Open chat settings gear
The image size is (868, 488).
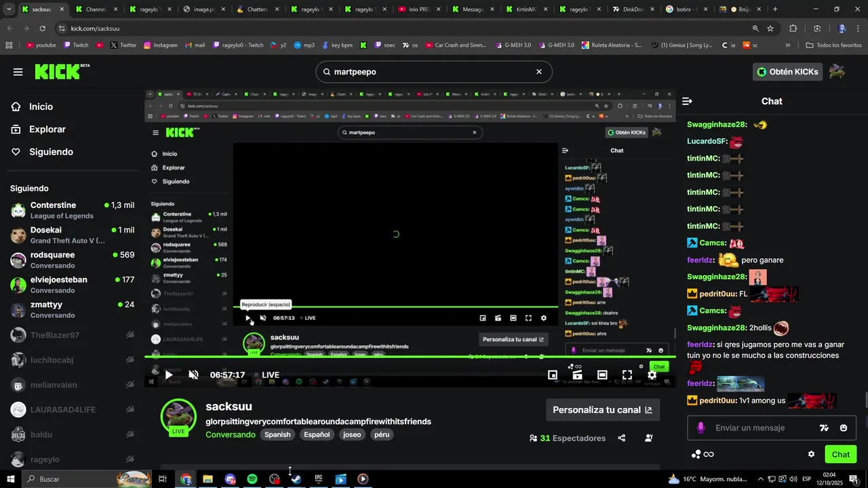(811, 454)
